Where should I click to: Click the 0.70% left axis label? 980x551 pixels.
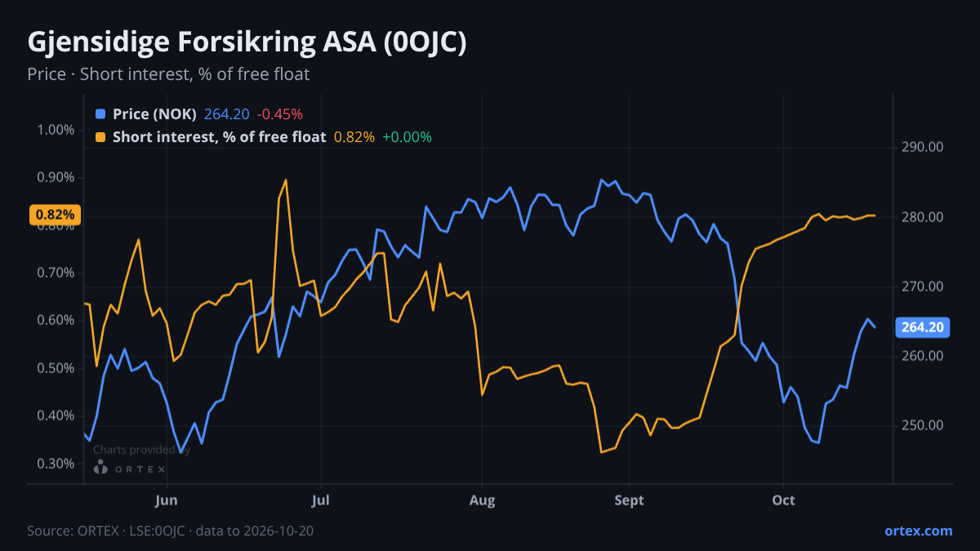[x=56, y=273]
